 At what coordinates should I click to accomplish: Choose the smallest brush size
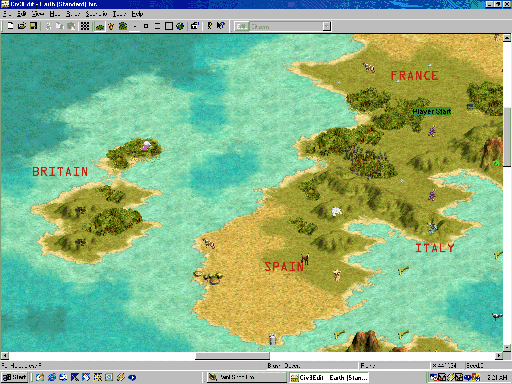135,26
